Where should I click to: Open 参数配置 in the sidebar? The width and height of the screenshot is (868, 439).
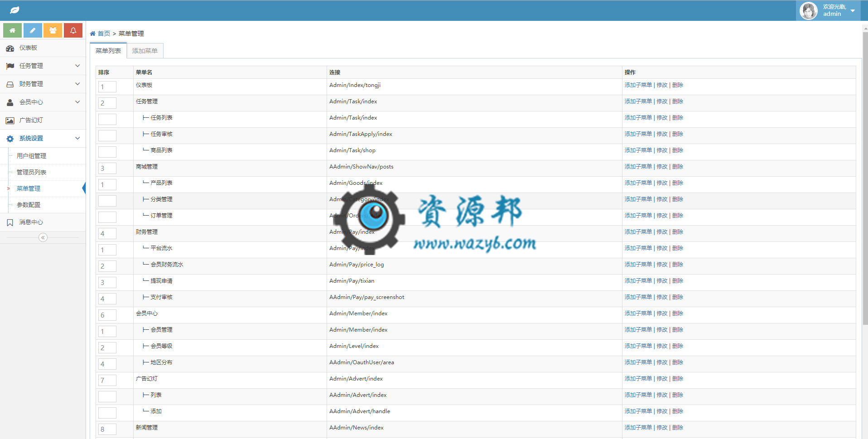point(29,205)
